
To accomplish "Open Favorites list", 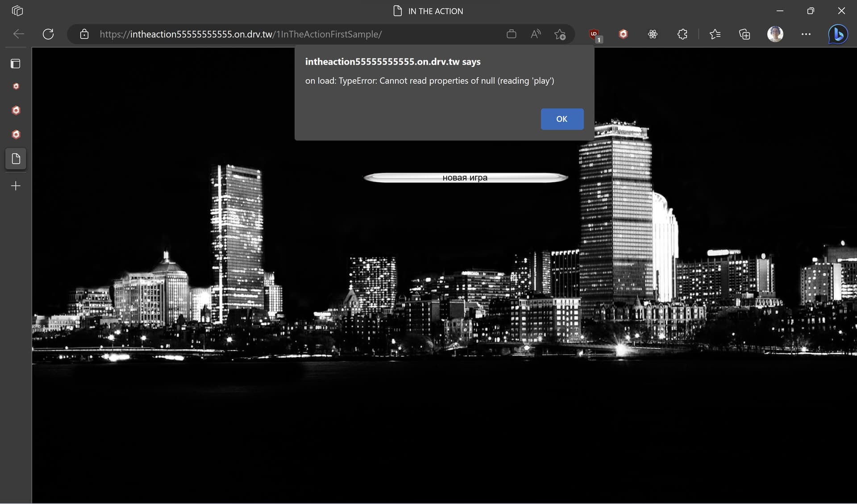I will point(715,34).
